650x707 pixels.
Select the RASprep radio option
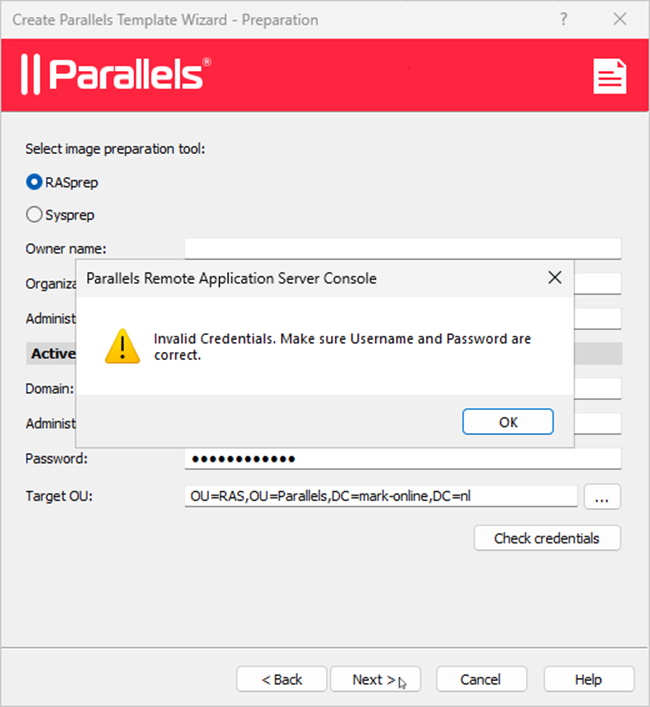tap(34, 182)
